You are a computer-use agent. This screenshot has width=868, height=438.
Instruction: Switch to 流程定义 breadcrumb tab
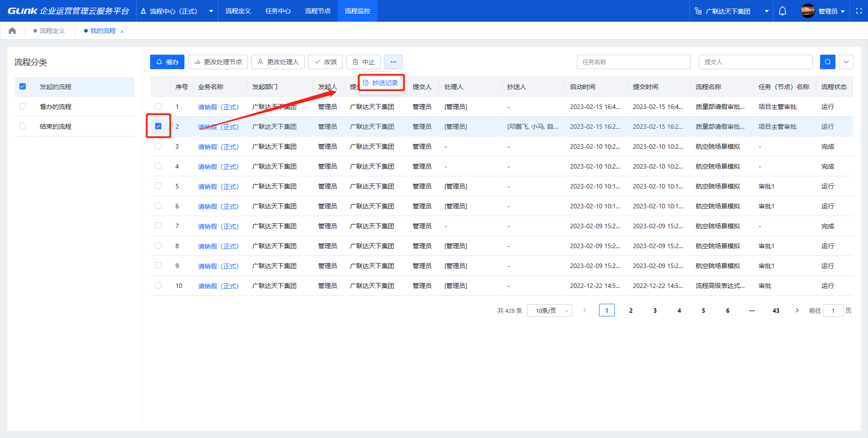(x=49, y=31)
